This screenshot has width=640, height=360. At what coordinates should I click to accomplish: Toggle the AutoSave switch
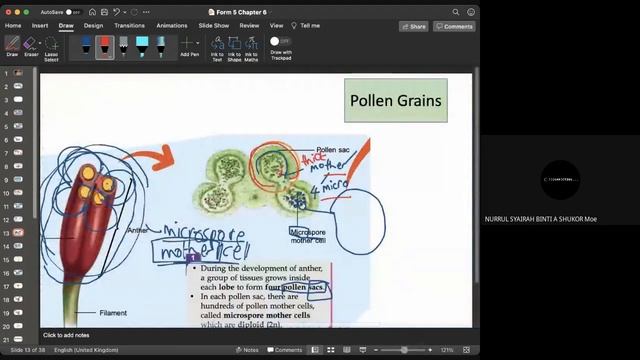coord(73,12)
